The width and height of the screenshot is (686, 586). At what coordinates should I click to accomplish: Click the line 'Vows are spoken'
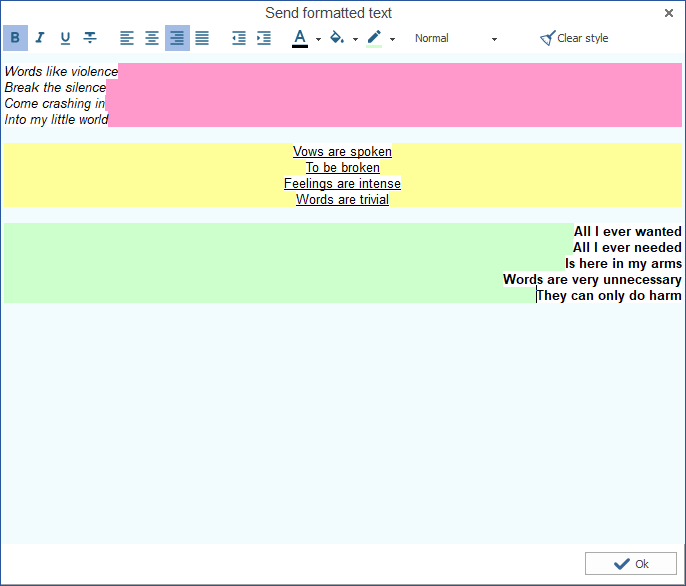(342, 151)
